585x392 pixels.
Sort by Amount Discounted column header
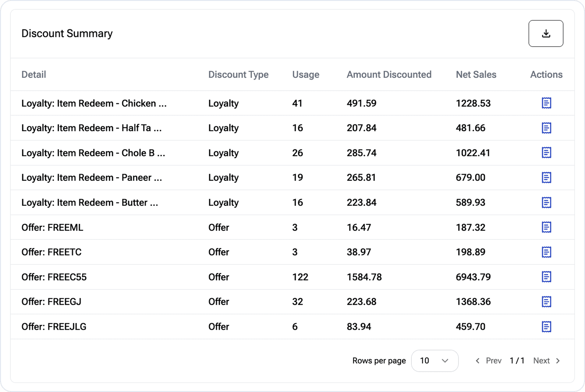(389, 75)
